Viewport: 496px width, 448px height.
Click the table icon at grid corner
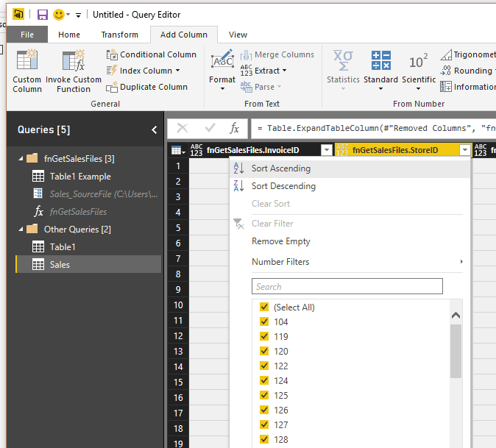pyautogui.click(x=177, y=150)
